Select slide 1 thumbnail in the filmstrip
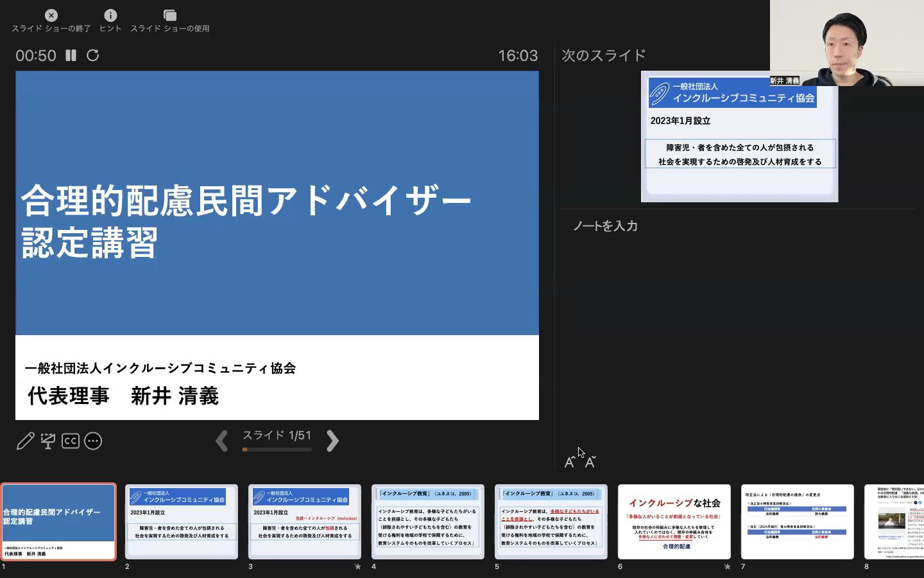 click(x=58, y=522)
